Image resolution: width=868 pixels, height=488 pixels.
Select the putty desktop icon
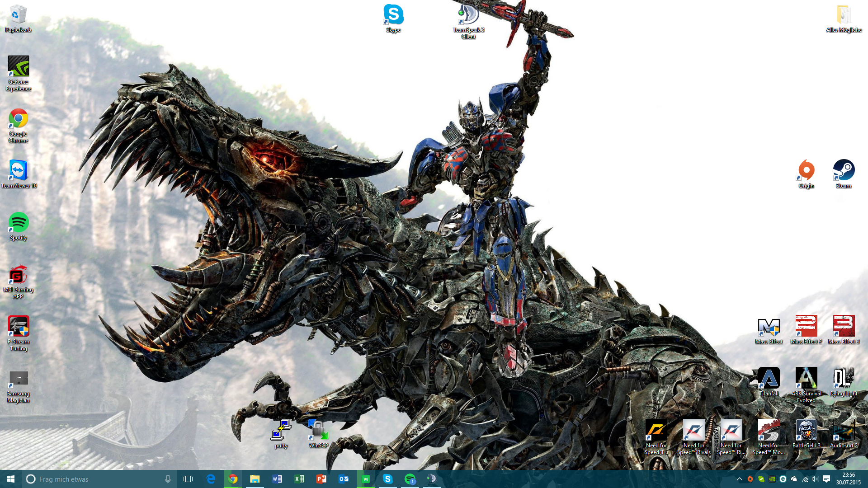coord(281,431)
